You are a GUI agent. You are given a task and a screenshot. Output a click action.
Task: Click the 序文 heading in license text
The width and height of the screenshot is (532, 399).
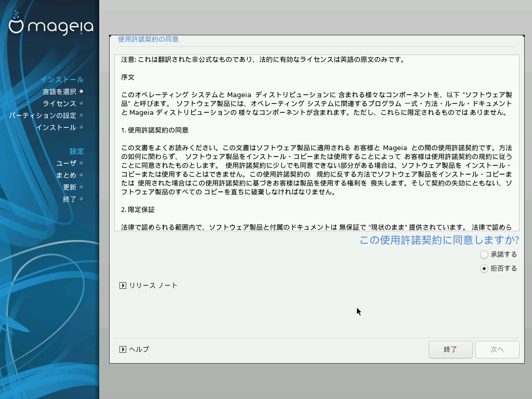[128, 77]
